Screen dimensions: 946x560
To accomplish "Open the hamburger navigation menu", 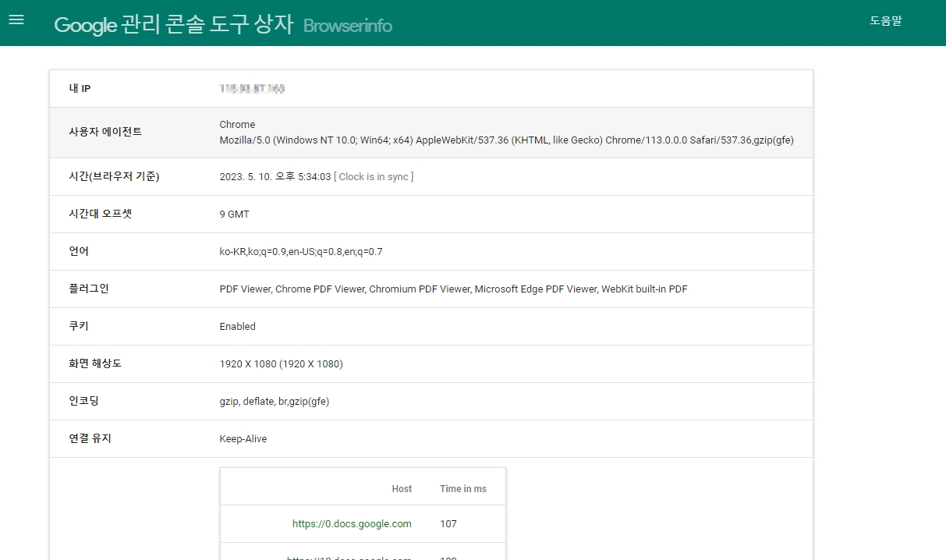I will point(16,19).
